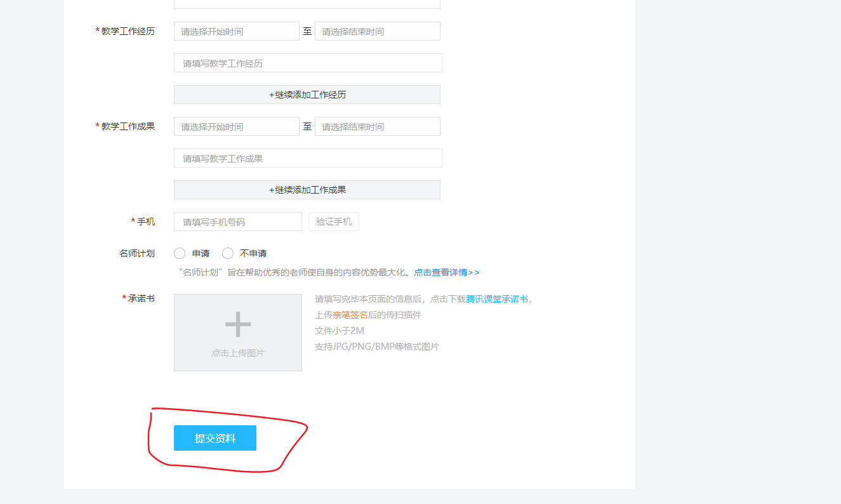841x504 pixels.
Task: Click the plus icon to upload commitment image
Action: (238, 324)
